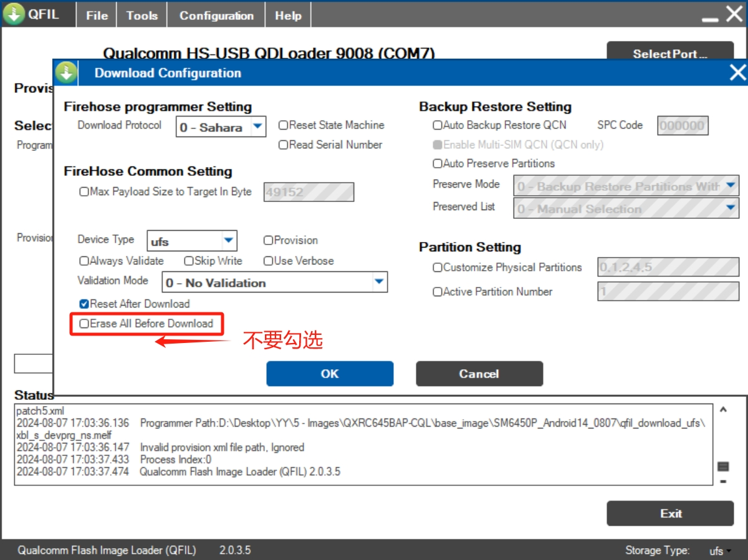Click the QFIL logo icon in title bar
The image size is (748, 560).
point(14,14)
